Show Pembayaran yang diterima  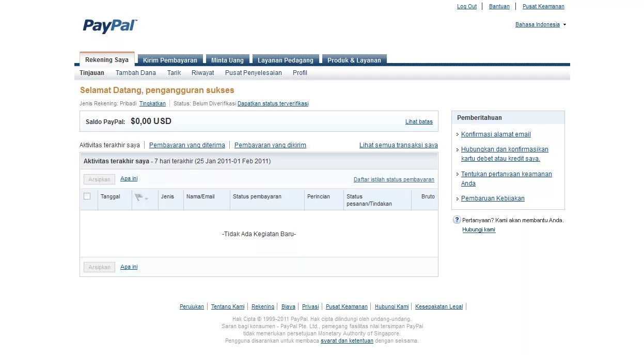coord(187,145)
